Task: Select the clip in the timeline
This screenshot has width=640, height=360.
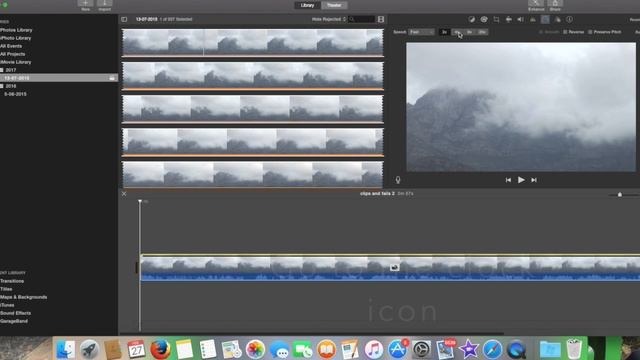Action: tap(390, 268)
